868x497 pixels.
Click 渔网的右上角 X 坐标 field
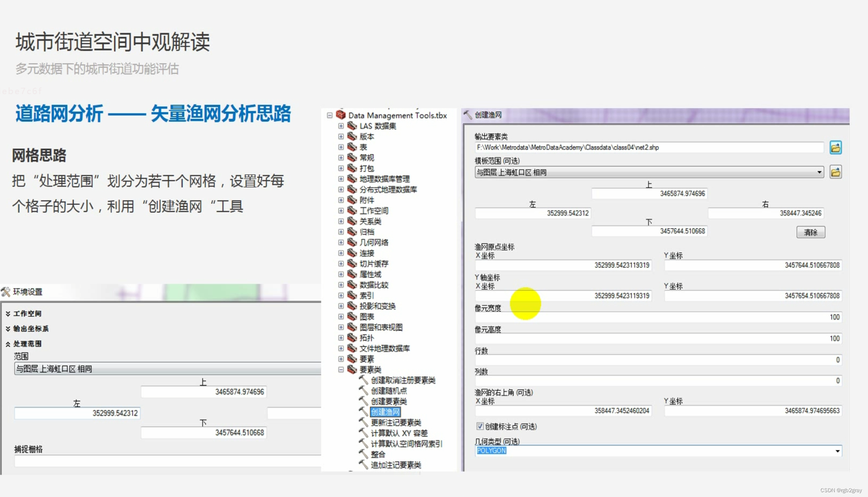(x=563, y=410)
